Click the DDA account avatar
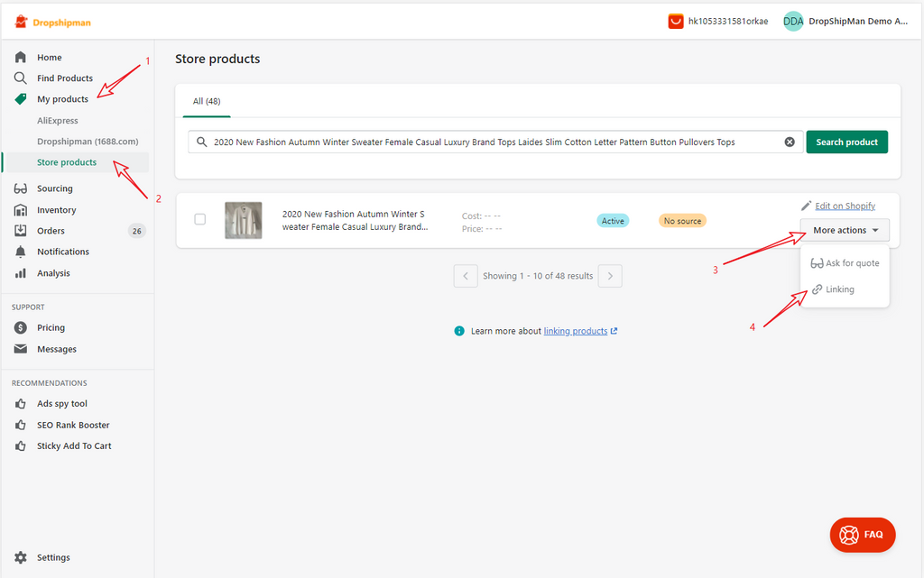The image size is (924, 578). (x=793, y=21)
